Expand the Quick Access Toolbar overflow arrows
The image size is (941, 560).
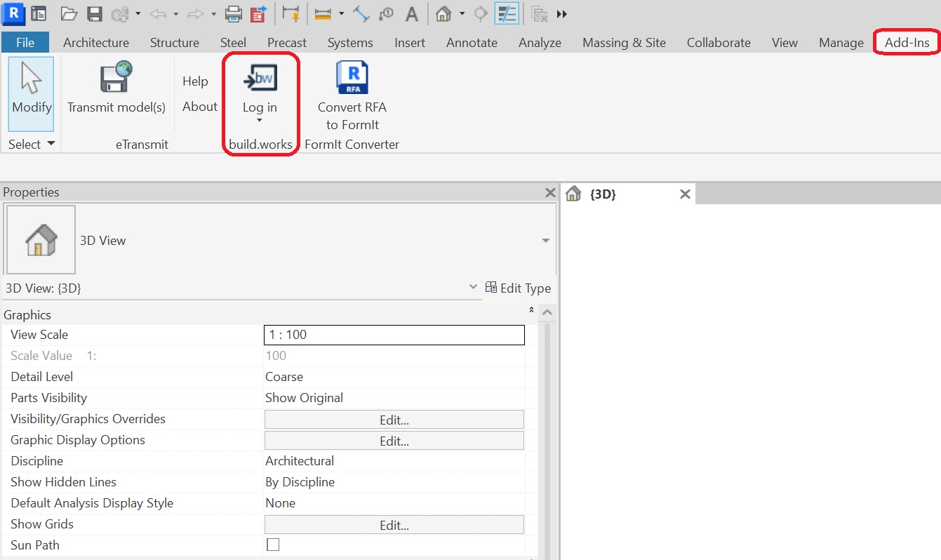[562, 14]
